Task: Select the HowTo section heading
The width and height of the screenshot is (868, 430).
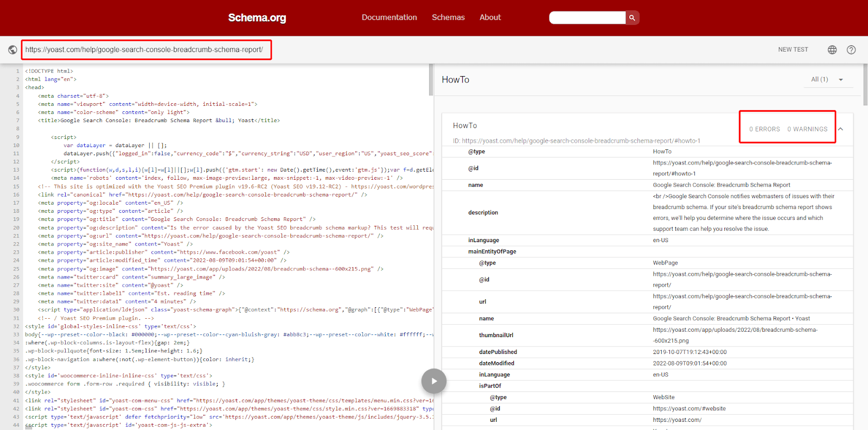Action: (x=455, y=80)
